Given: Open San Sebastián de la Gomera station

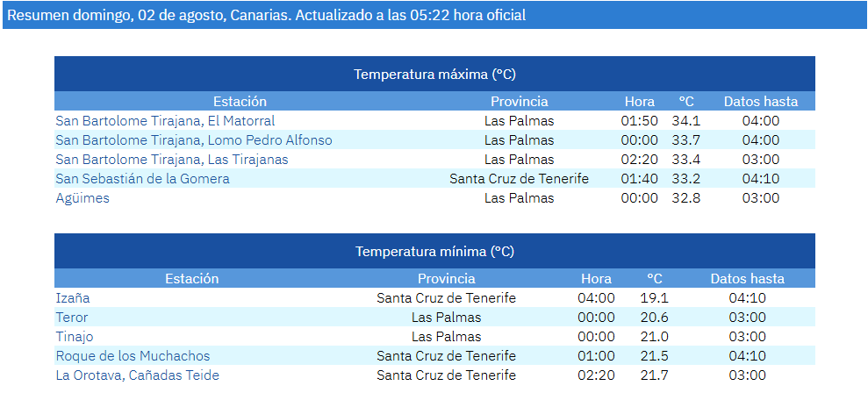Looking at the screenshot, I should click(143, 179).
